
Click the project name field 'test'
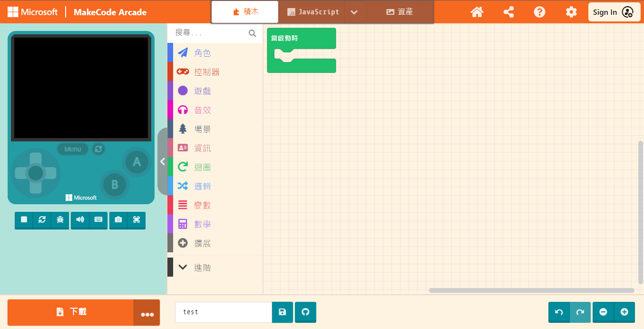[224, 312]
